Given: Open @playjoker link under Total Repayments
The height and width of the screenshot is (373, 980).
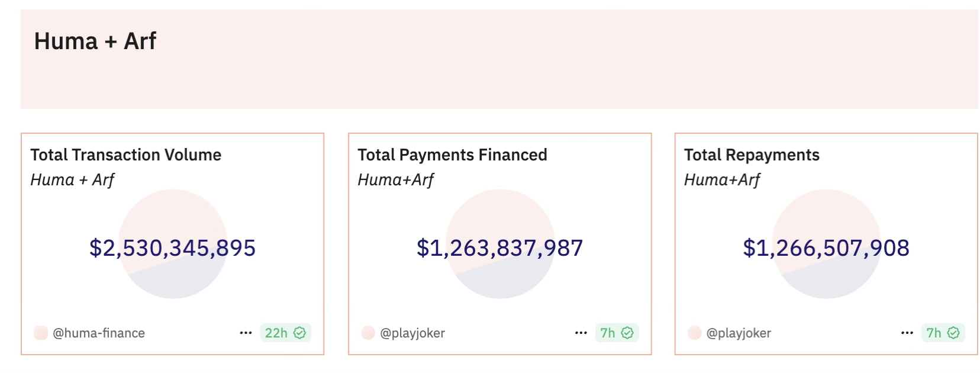Looking at the screenshot, I should pos(739,333).
